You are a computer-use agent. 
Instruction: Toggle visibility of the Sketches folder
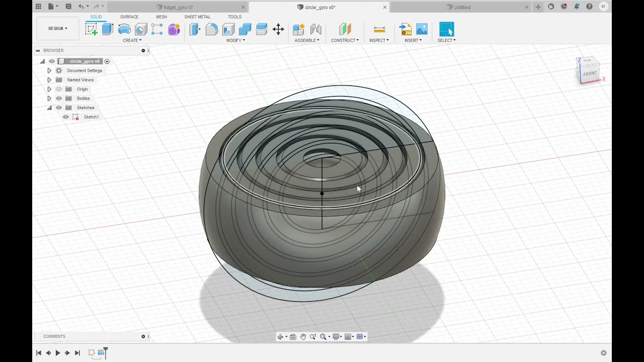(59, 108)
